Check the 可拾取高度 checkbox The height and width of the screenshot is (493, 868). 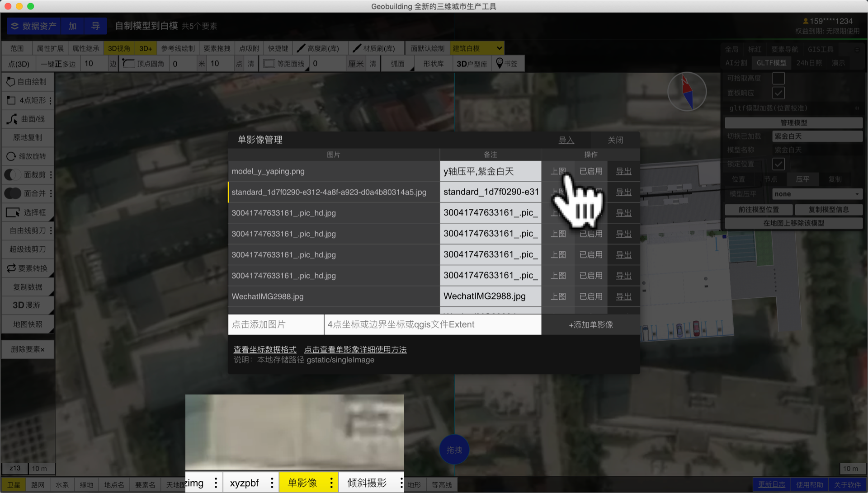point(778,78)
